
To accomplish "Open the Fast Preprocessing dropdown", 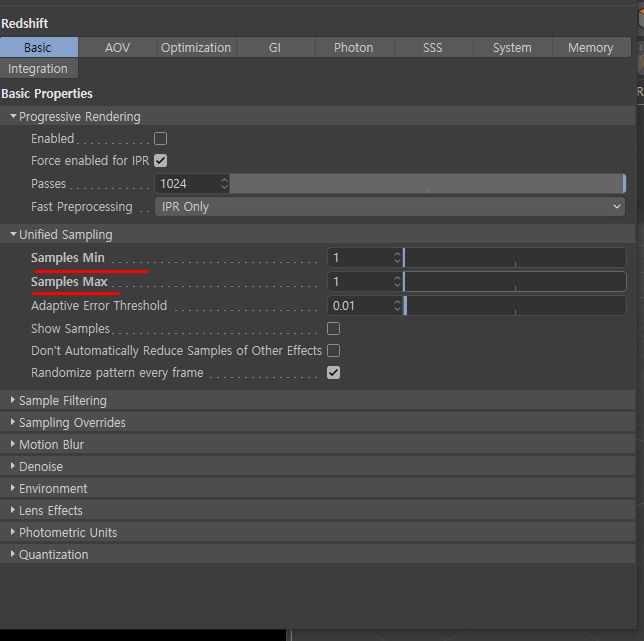I will [390, 207].
